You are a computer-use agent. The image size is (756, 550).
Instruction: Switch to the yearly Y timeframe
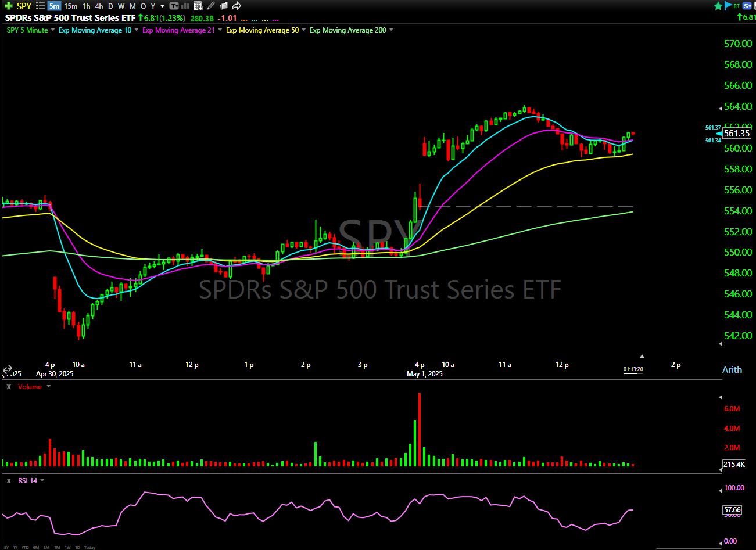(x=153, y=6)
